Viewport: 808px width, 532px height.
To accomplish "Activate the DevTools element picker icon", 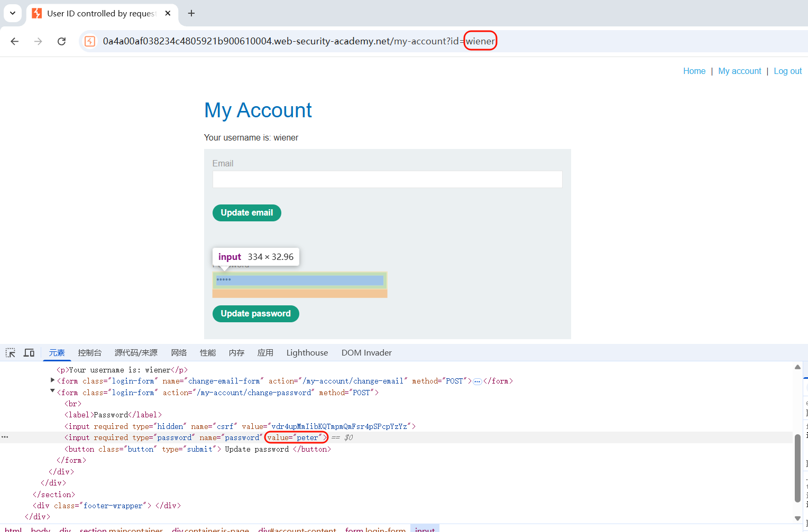I will coord(11,352).
